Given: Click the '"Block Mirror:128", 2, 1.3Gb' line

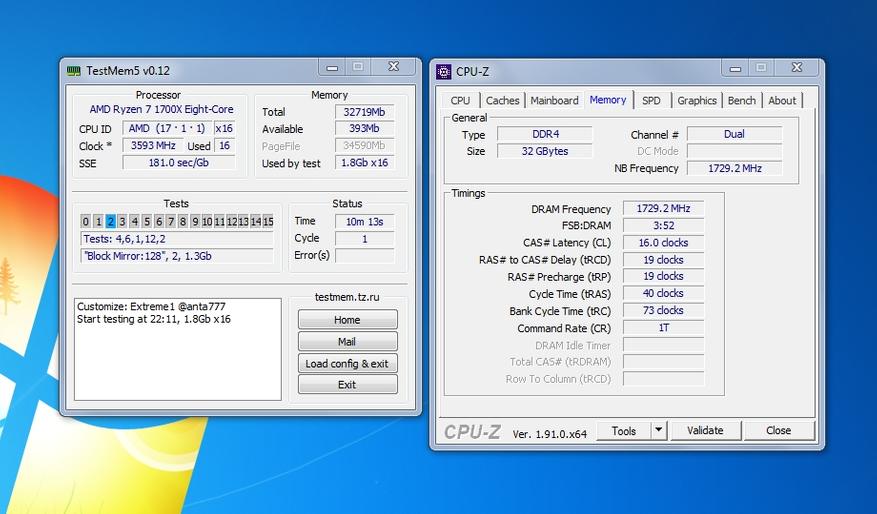Looking at the screenshot, I should tap(177, 256).
